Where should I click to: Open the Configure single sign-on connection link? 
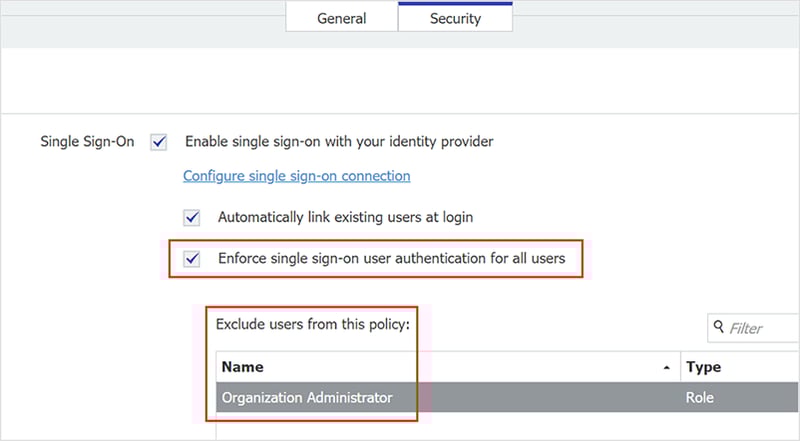tap(296, 176)
